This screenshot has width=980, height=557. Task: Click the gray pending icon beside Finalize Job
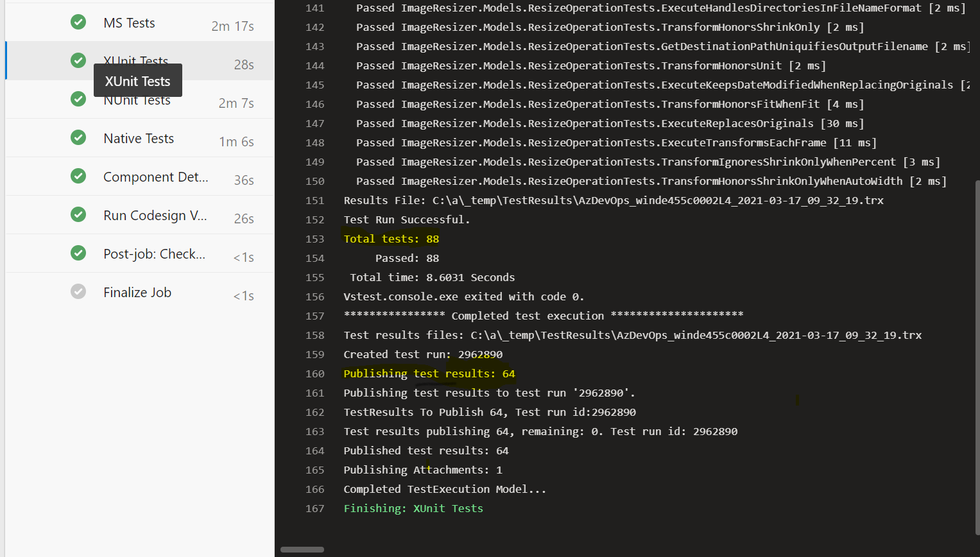click(x=78, y=291)
